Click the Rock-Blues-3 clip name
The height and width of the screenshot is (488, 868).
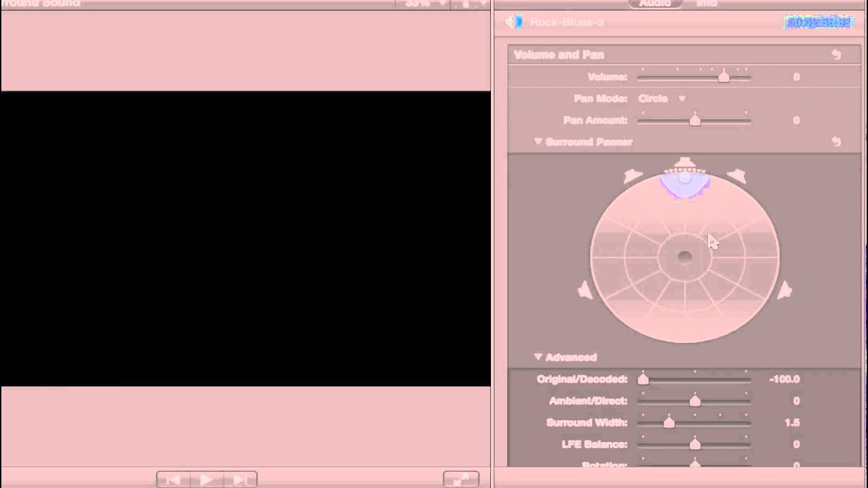567,22
